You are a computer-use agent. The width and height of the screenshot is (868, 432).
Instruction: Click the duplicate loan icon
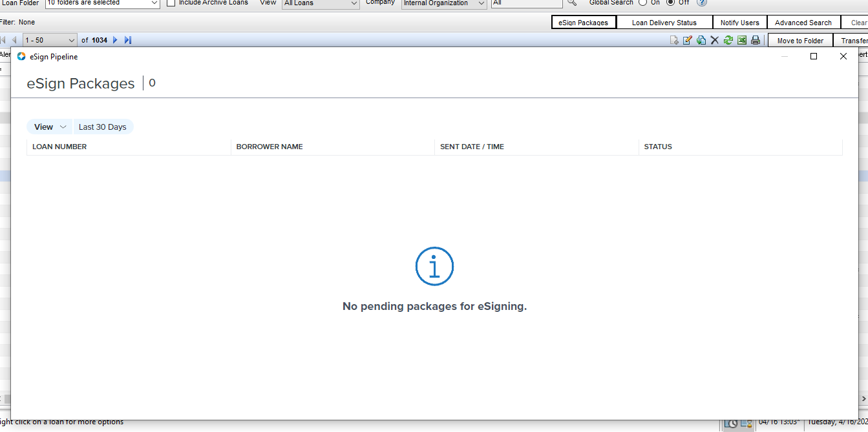click(701, 40)
